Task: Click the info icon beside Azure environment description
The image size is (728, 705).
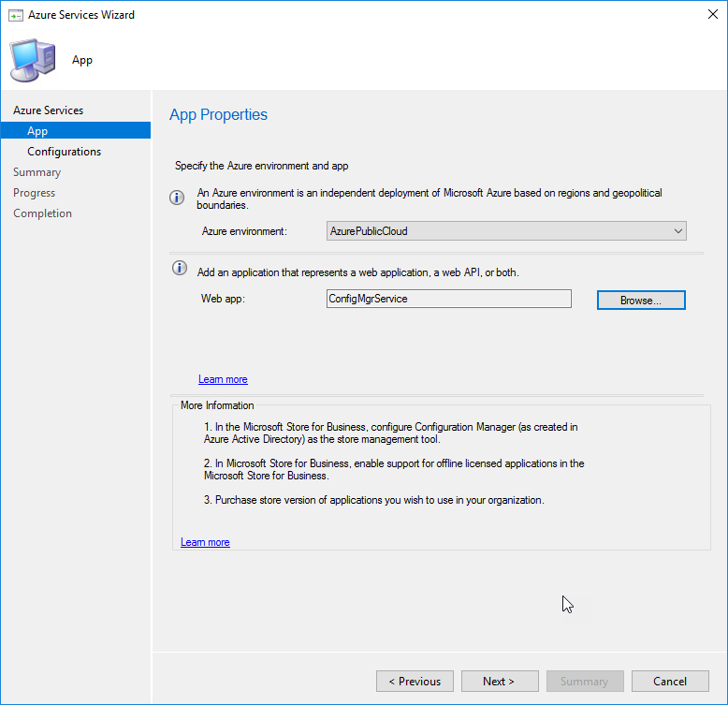Action: point(177,198)
